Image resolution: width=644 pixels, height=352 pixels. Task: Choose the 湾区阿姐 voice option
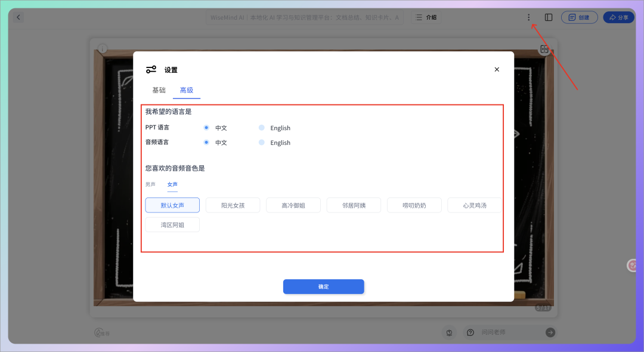(x=172, y=225)
